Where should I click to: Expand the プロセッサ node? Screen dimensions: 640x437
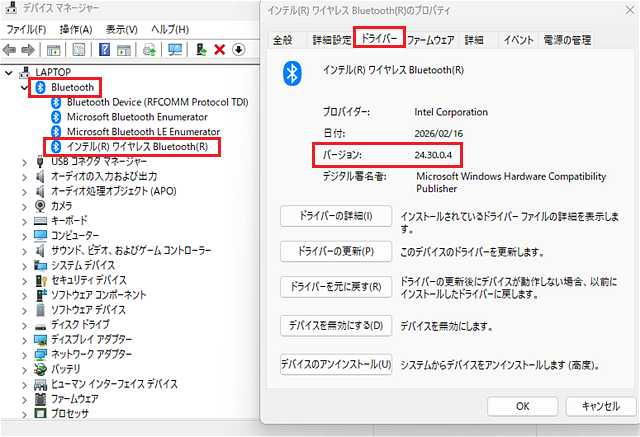pos(24,414)
